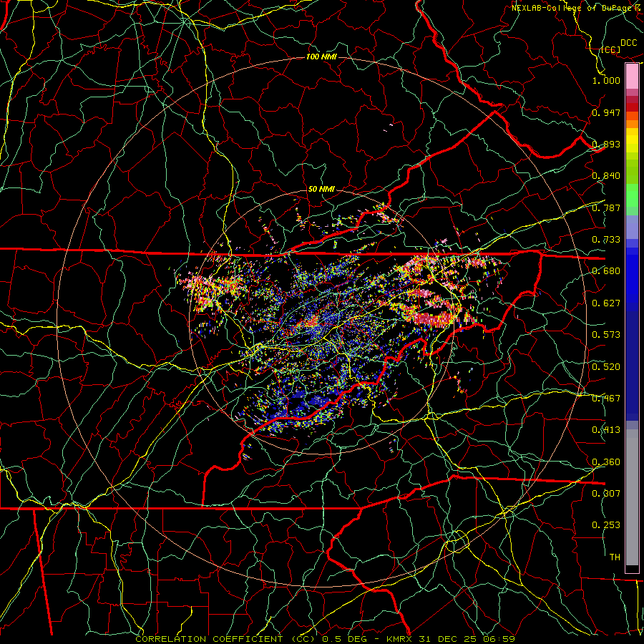Screen dimensions: 644x644
Task: Pick the lavender color bar segment near 0.733
Action: (x=632, y=227)
